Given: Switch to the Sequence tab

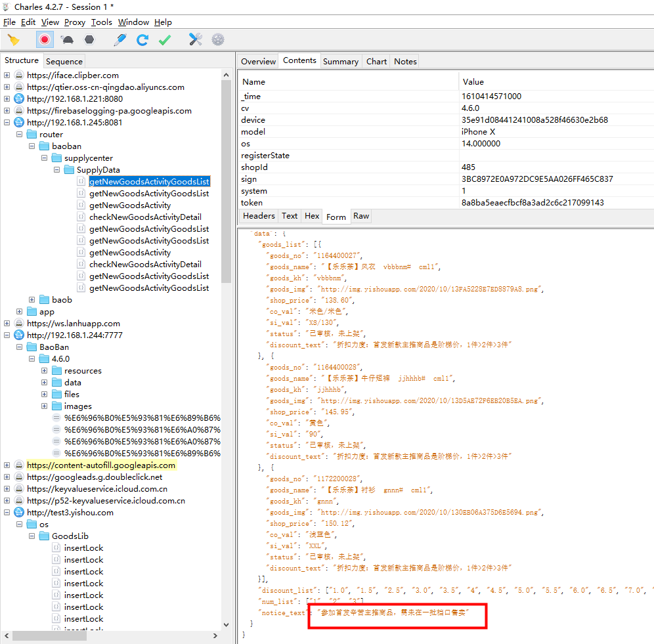Looking at the screenshot, I should point(64,61).
